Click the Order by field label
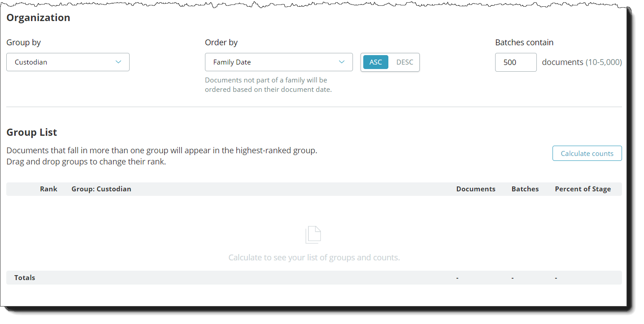The image size is (644, 324). (x=221, y=43)
